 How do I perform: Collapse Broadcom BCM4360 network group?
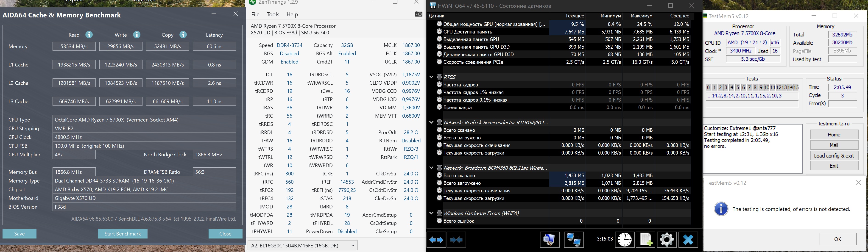coord(431,168)
